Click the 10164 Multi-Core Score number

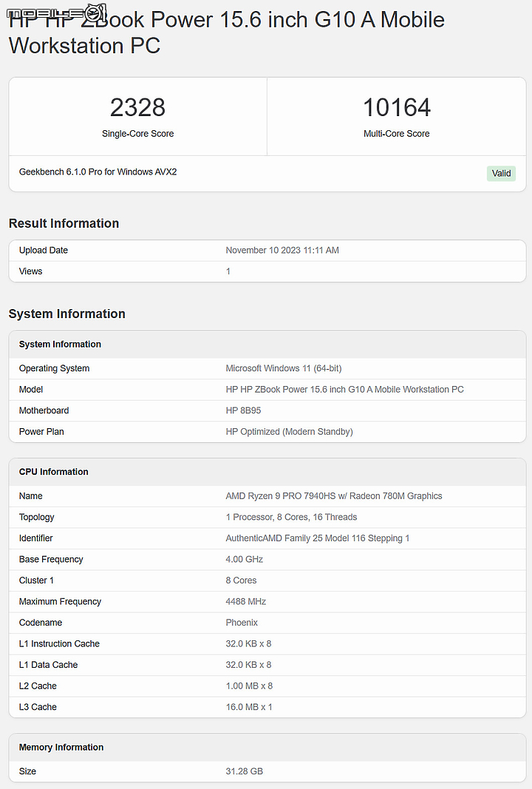[396, 108]
